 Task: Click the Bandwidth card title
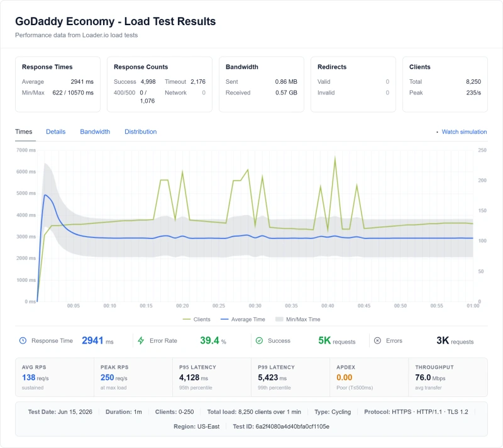[x=242, y=67]
